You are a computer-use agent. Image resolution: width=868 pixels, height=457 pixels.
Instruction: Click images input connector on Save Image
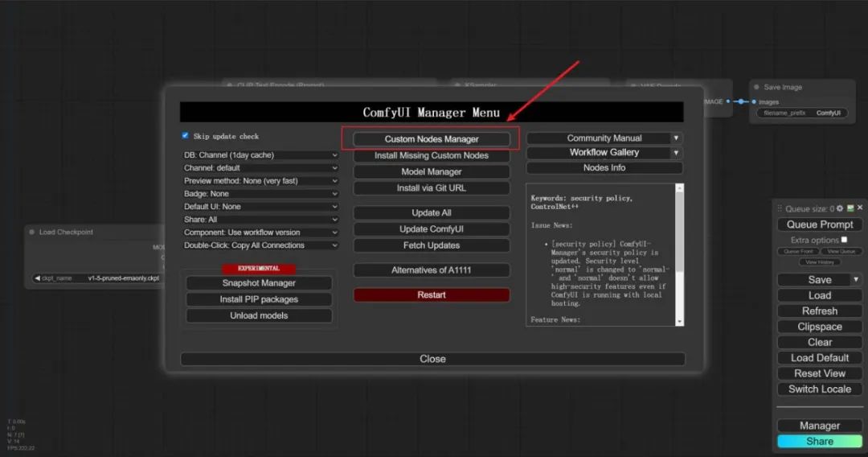(754, 102)
